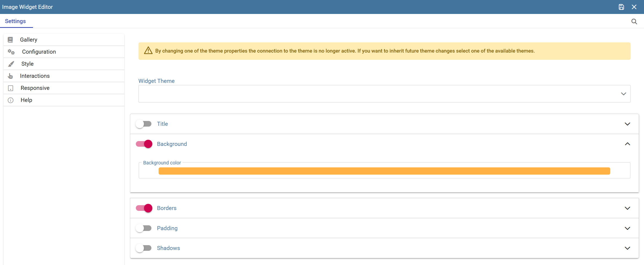
Task: Enable the Padding toggle
Action: [144, 228]
